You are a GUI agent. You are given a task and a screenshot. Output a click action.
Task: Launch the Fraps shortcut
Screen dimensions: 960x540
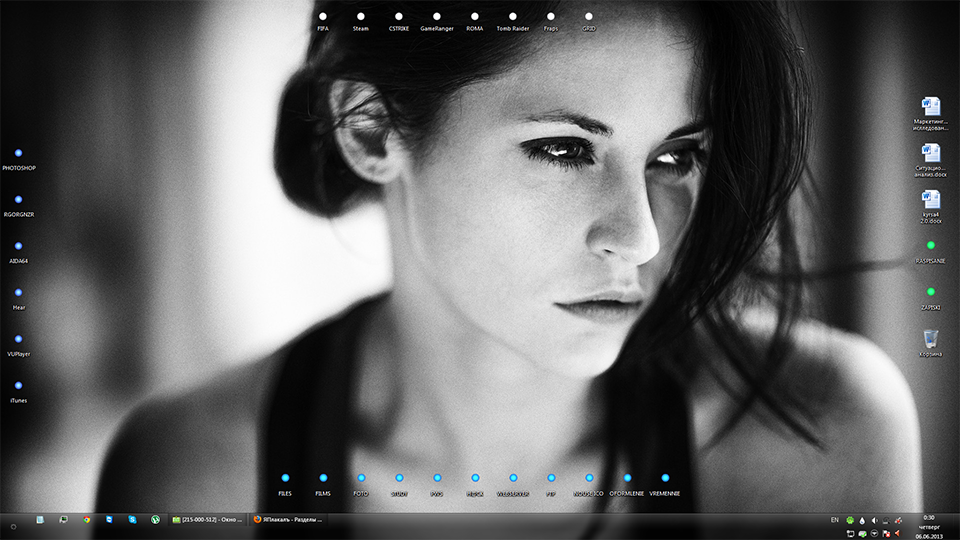551,17
